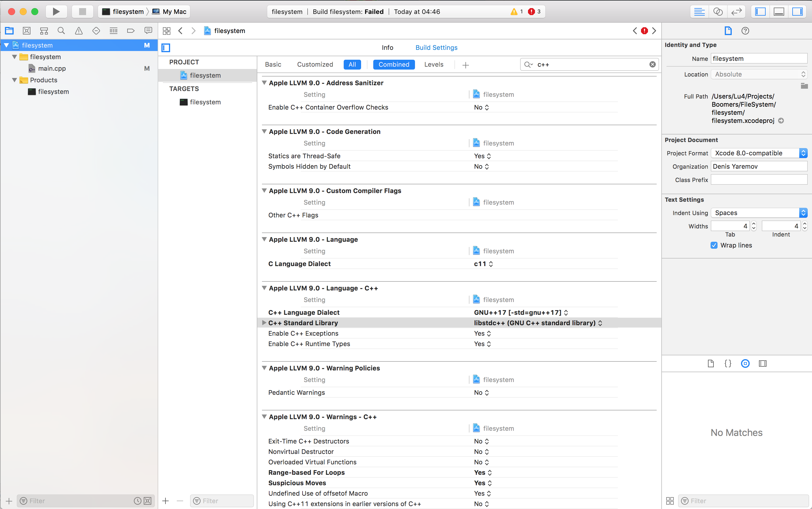Select the filesystem target

(x=205, y=102)
